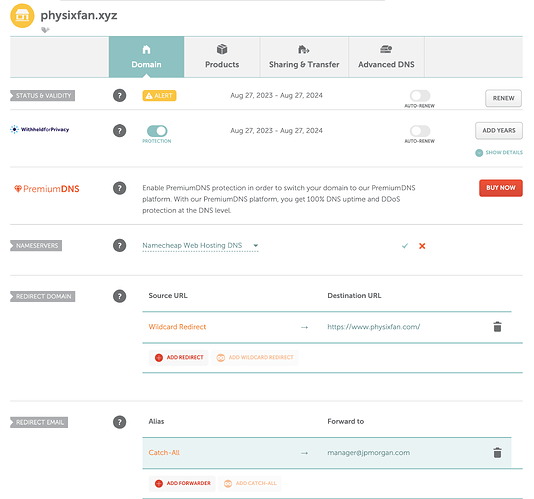Click the Renew button
Screen dimensions: 534x499
click(x=503, y=98)
